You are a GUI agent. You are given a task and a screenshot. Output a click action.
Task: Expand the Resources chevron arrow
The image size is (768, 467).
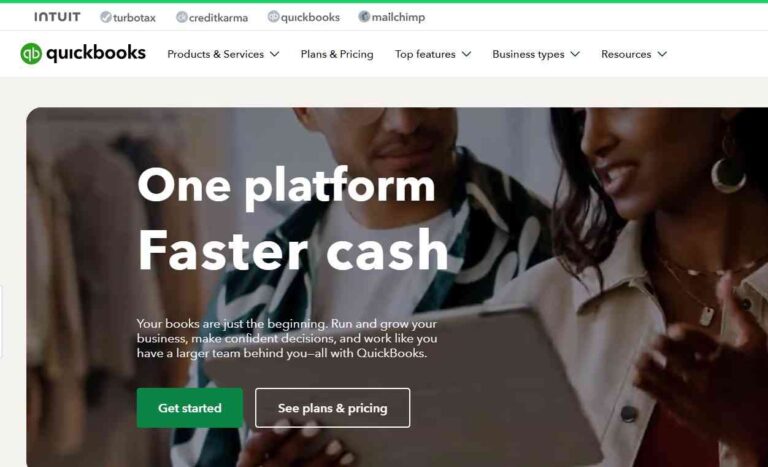point(662,54)
